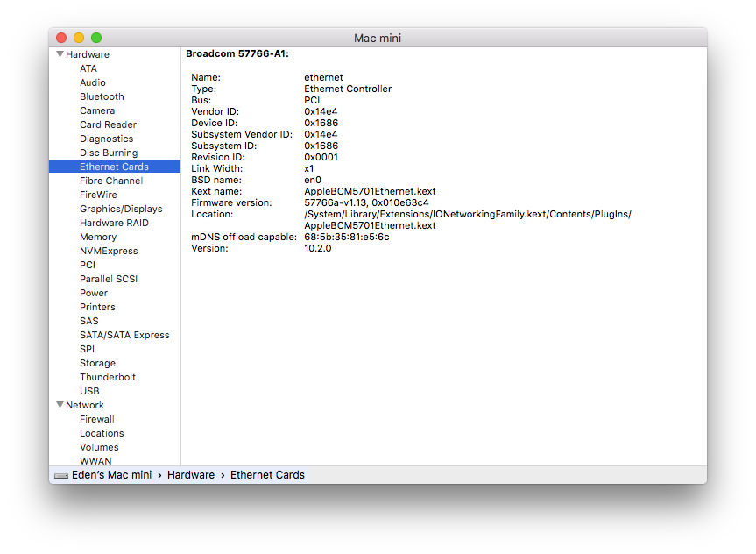Select NVMExpress in the sidebar

point(109,251)
